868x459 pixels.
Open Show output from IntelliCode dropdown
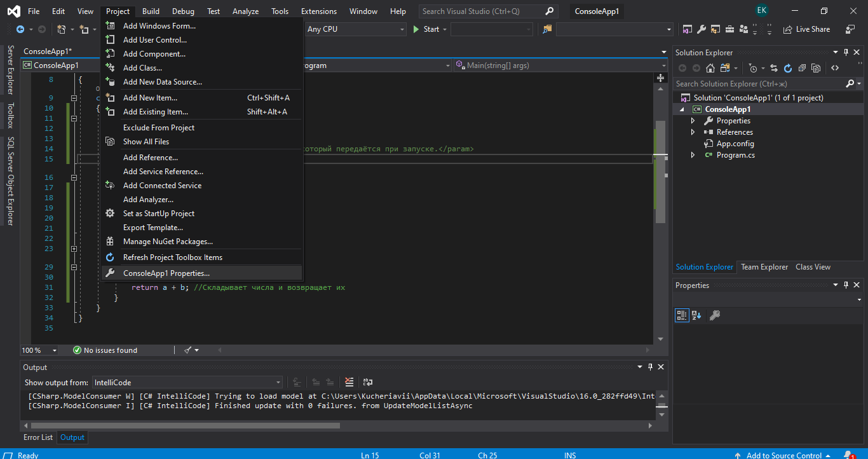[187, 382]
